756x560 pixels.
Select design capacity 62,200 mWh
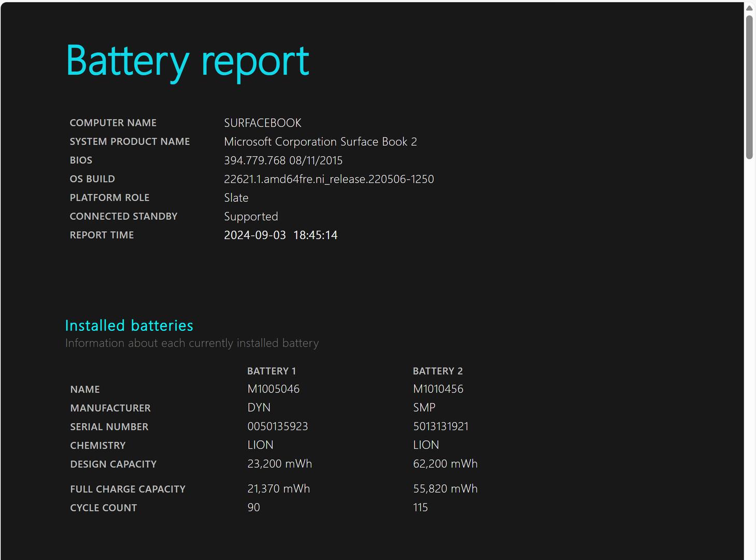point(446,464)
